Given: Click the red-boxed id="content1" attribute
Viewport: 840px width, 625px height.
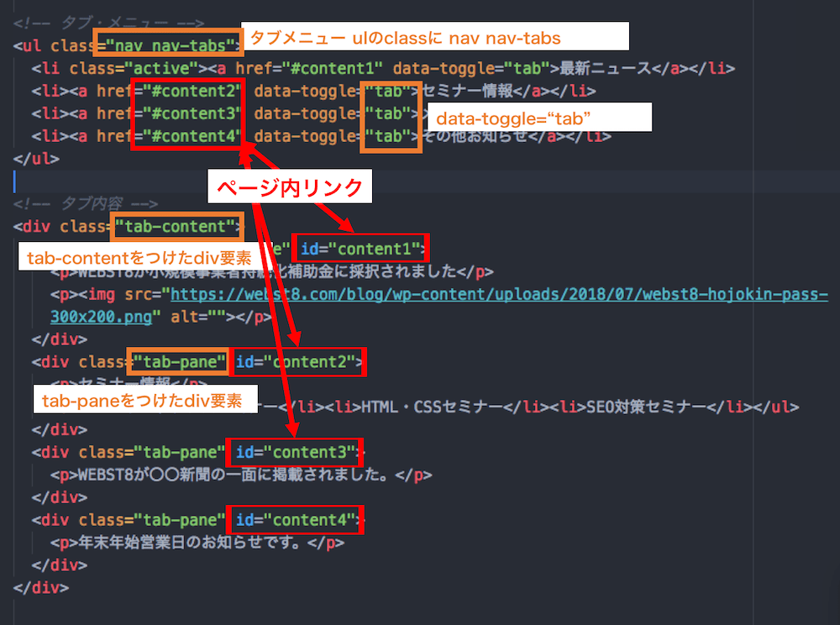Looking at the screenshot, I should (361, 248).
